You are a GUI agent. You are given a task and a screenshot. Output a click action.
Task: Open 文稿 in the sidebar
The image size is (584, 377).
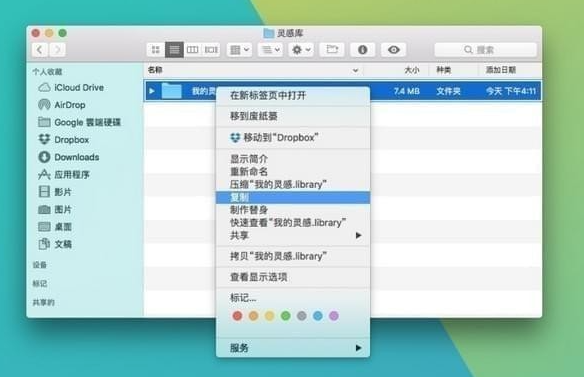[55, 244]
